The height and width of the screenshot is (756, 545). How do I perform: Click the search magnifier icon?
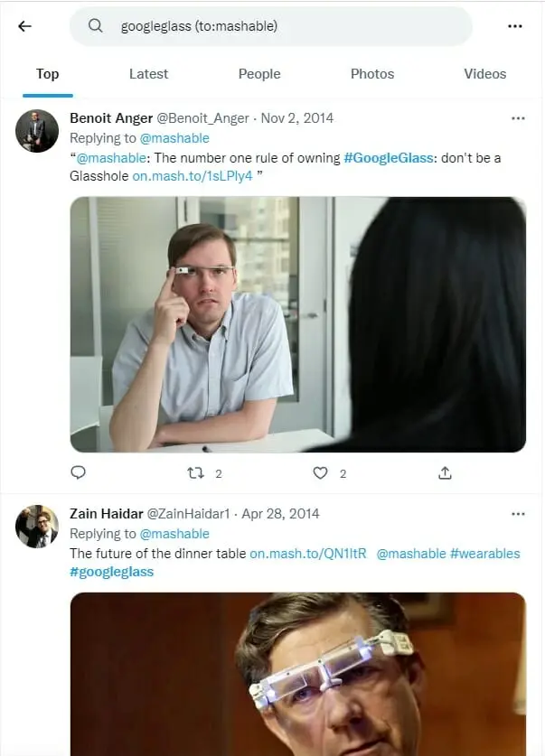tap(95, 26)
